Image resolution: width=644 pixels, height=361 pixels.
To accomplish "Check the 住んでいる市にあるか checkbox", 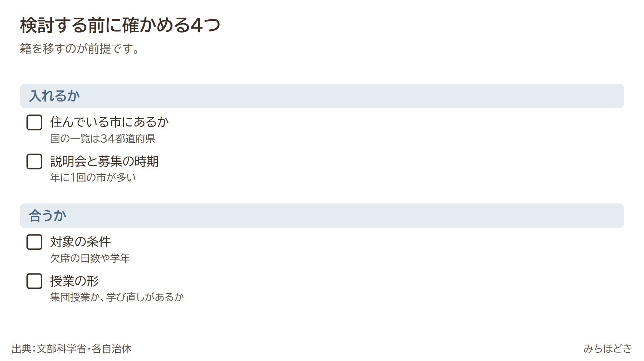I will pyautogui.click(x=34, y=122).
